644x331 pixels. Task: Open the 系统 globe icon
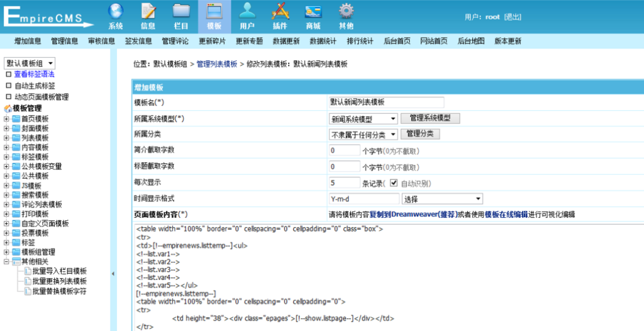click(115, 12)
